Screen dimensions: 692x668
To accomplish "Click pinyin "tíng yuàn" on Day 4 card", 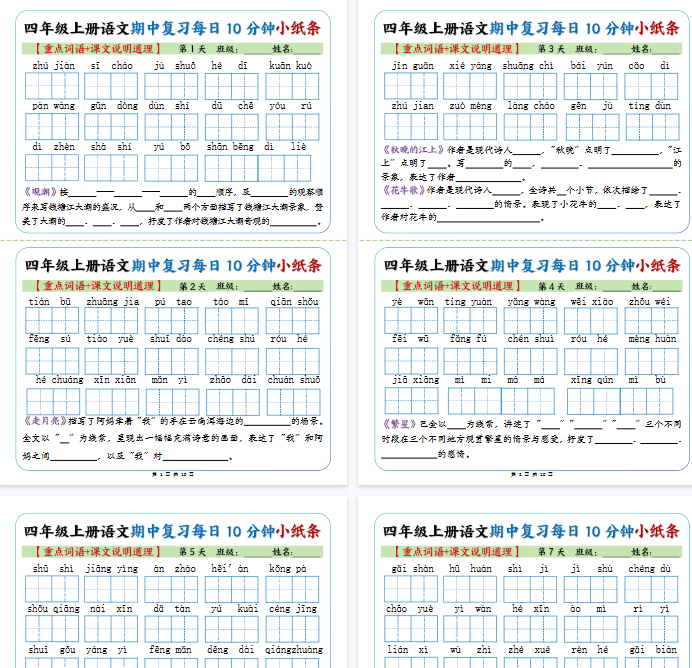I will 468,302.
